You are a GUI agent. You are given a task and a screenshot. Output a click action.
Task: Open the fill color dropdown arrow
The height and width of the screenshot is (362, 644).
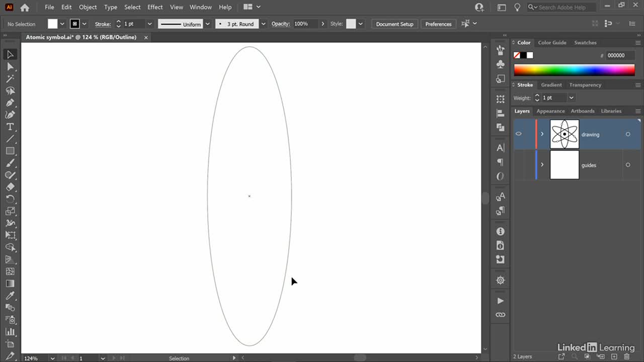coord(62,24)
